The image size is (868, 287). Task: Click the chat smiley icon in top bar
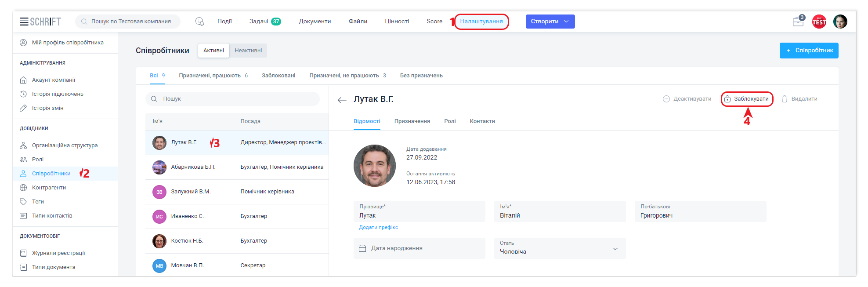[199, 22]
